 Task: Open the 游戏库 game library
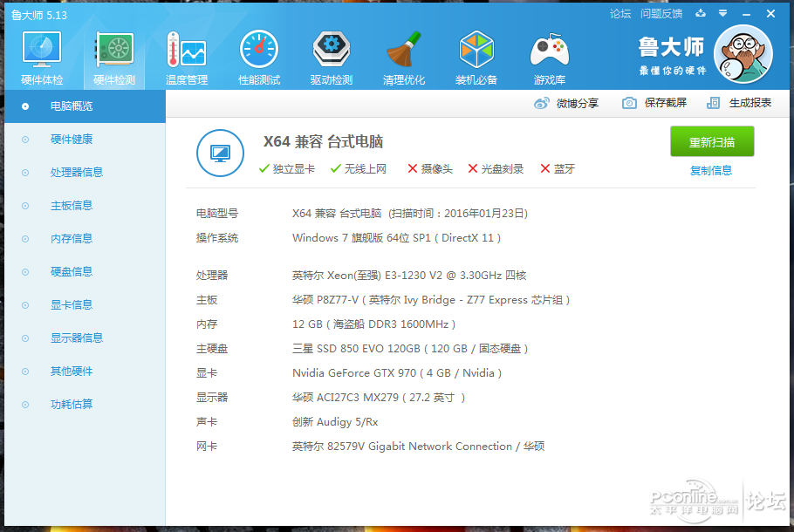pyautogui.click(x=550, y=58)
